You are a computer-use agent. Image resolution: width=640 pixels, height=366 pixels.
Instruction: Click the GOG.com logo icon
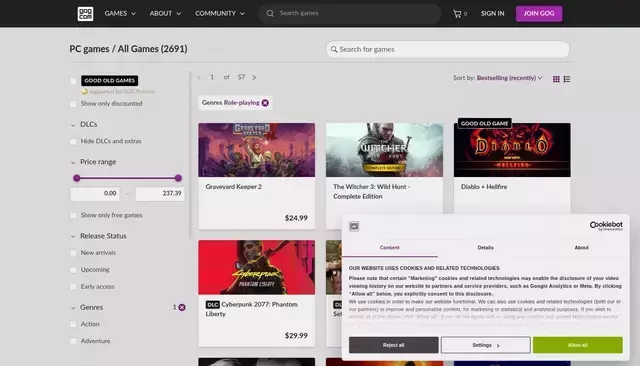point(85,13)
